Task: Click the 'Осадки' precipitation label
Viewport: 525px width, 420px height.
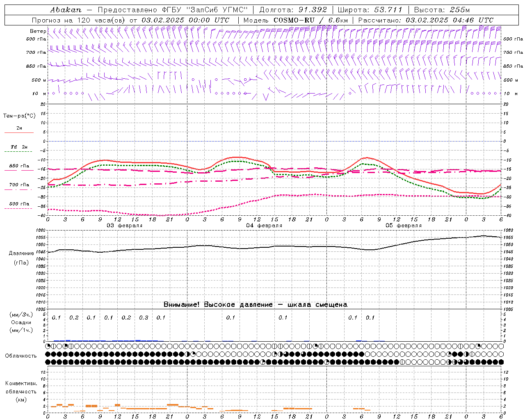Action: click(21, 322)
